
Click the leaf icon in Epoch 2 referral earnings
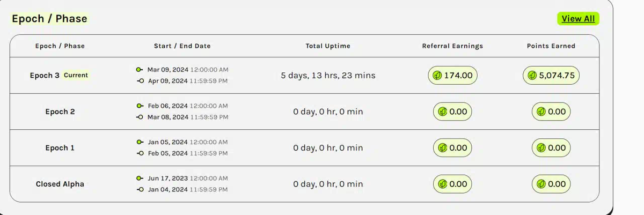(x=443, y=112)
